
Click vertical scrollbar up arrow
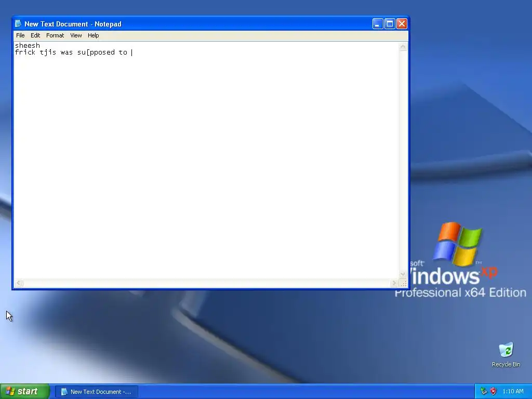click(x=403, y=46)
